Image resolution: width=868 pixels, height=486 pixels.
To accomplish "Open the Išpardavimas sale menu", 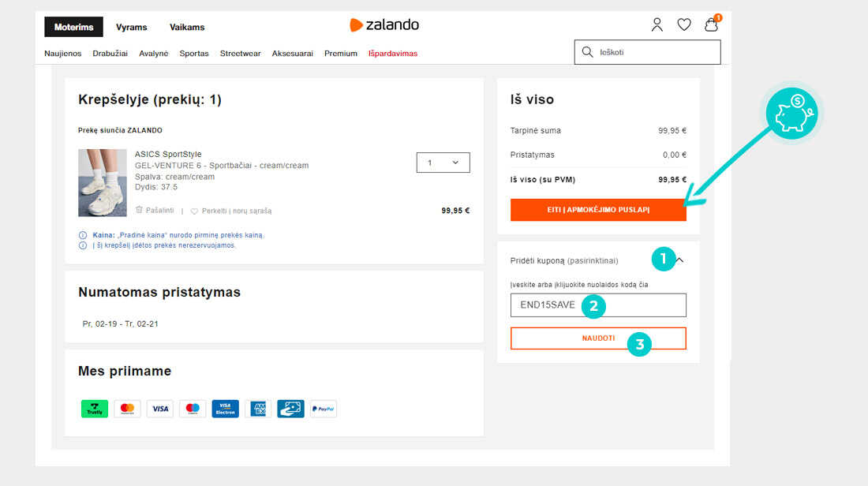I will pos(393,54).
